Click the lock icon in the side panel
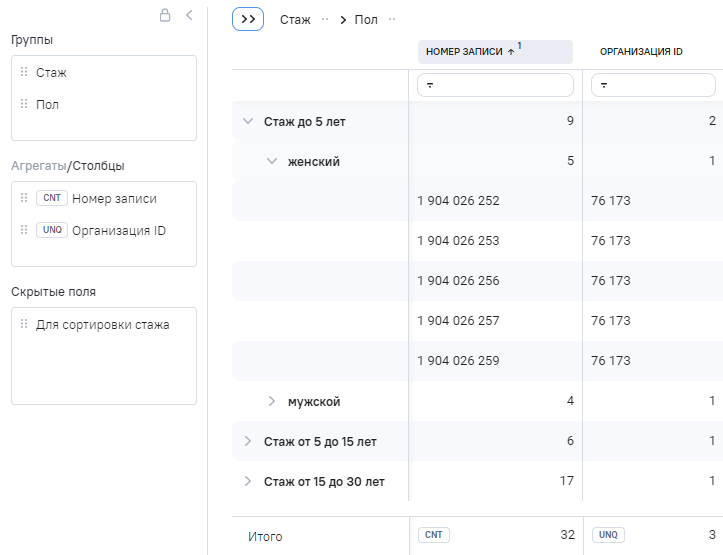 (x=166, y=15)
